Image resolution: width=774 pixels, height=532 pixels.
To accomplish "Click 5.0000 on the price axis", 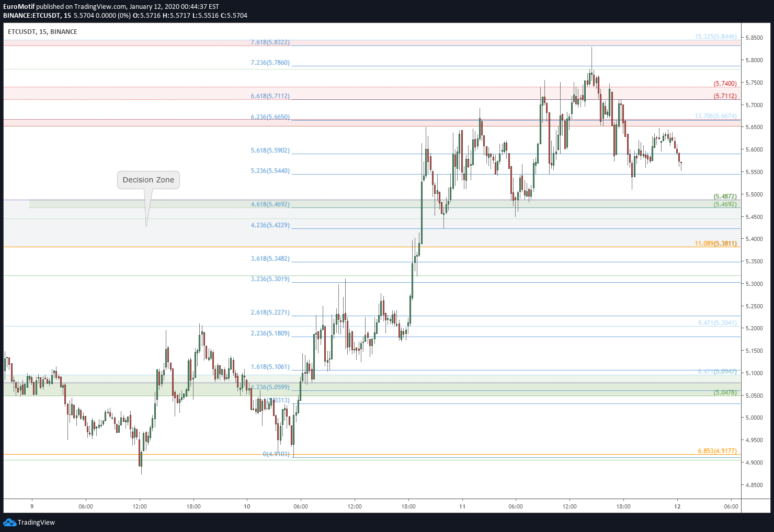I will 755,418.
